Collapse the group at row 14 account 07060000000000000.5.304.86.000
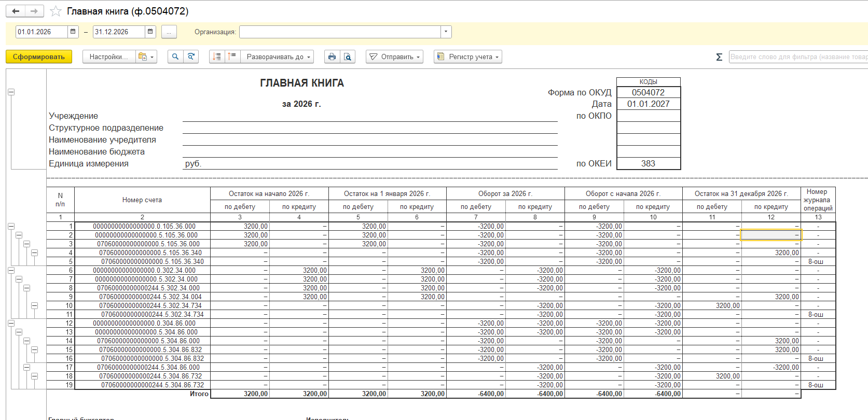Viewport: 868px width, 420px height. (x=26, y=341)
